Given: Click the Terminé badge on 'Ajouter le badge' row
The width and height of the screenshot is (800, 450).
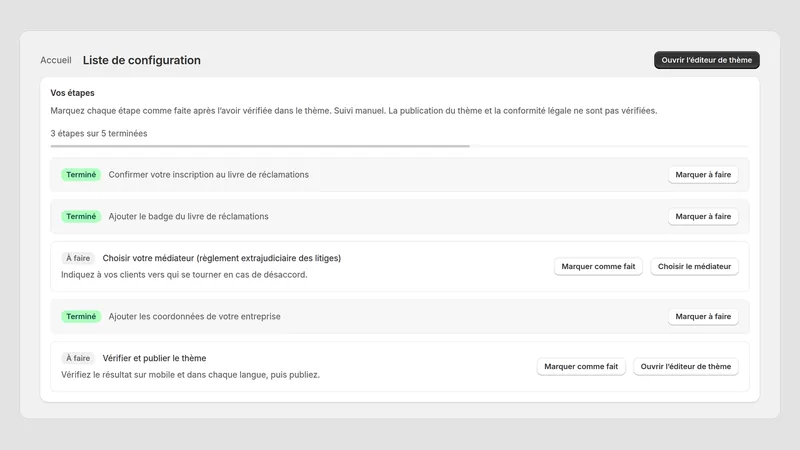Looking at the screenshot, I should click(81, 216).
